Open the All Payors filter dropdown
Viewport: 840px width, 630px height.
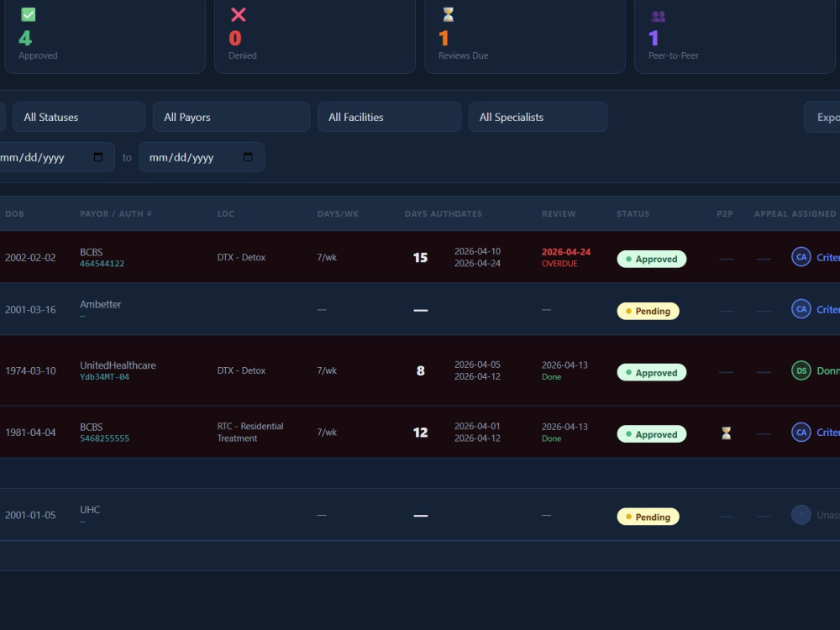pos(232,117)
